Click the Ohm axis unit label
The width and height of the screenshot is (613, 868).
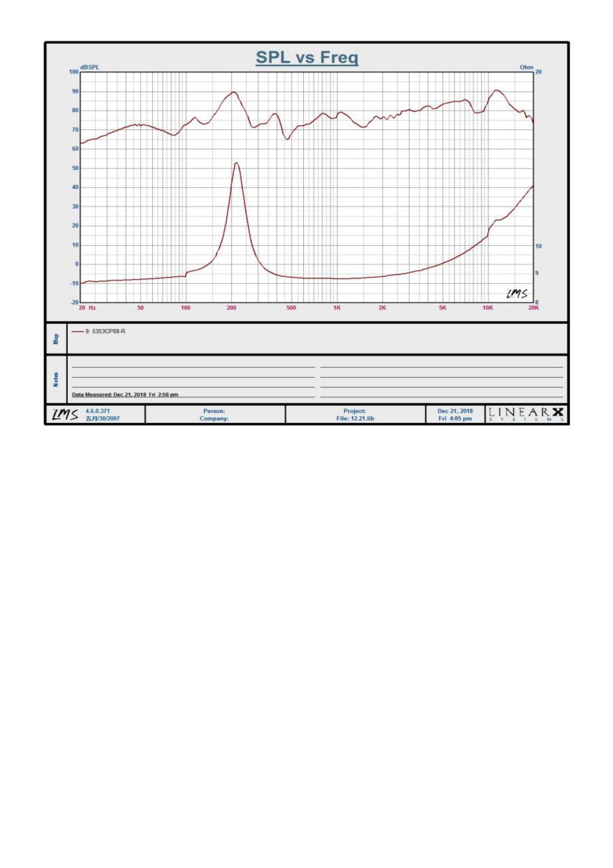[x=526, y=67]
